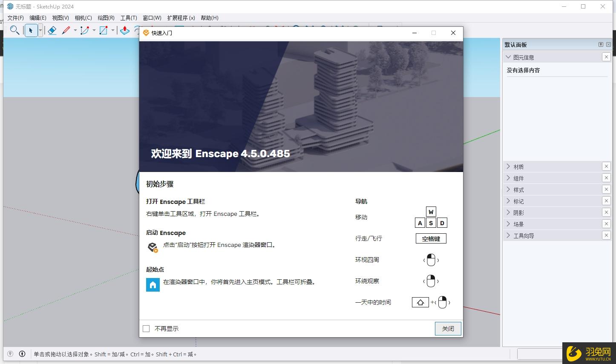The image size is (616, 364).
Task: Click the 环视四周 mouse icon
Action: click(x=431, y=260)
